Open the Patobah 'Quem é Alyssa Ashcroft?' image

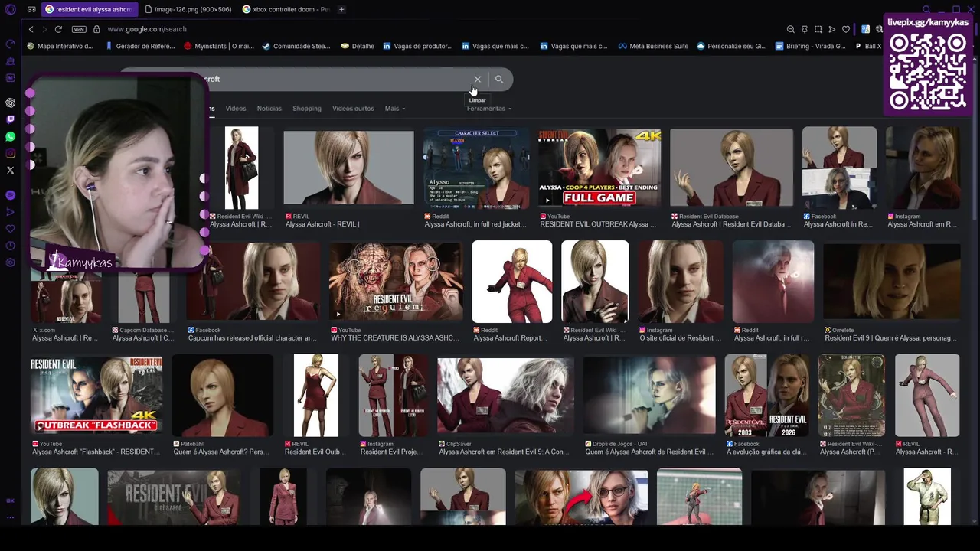point(222,395)
